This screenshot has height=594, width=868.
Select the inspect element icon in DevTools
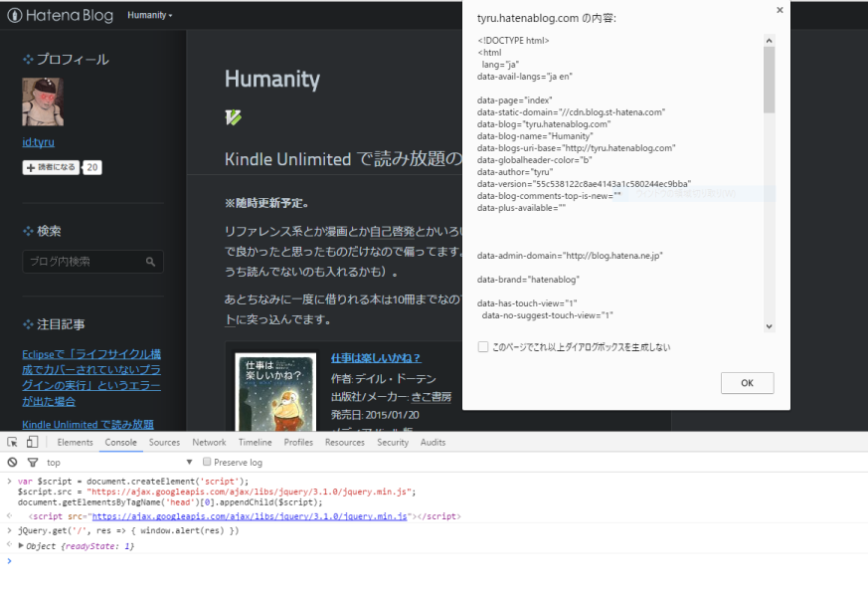[12, 442]
